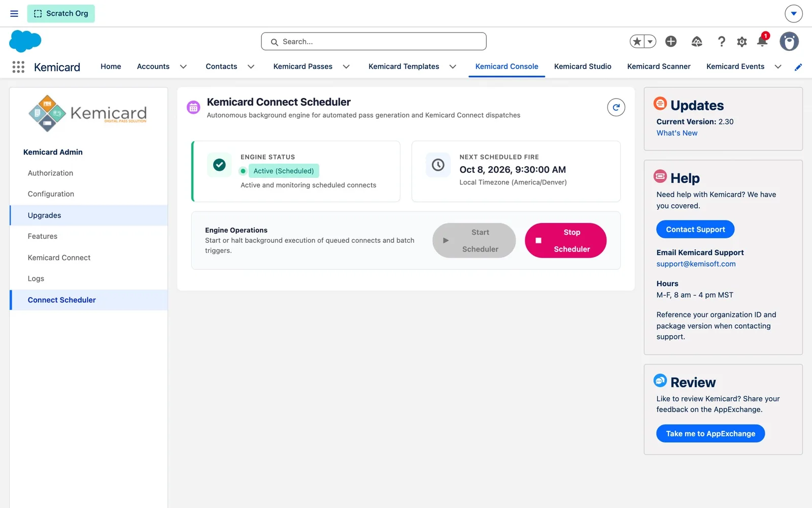This screenshot has width=812, height=508.
Task: Open the user profile avatar
Action: pos(789,42)
